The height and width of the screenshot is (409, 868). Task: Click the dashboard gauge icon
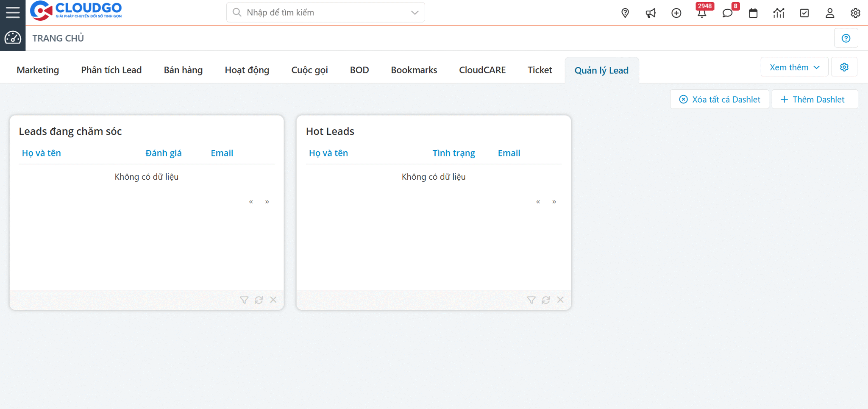[13, 38]
